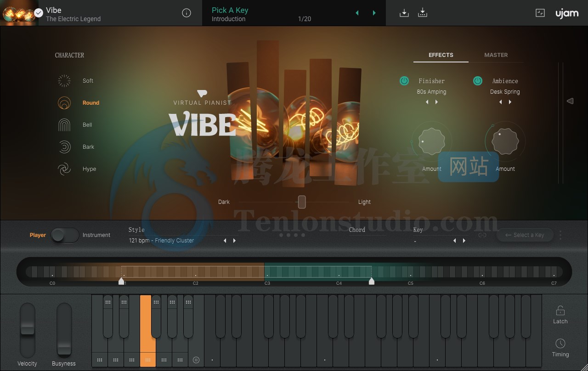Click the link icon beside Key selector
588x371 pixels.
click(x=482, y=235)
